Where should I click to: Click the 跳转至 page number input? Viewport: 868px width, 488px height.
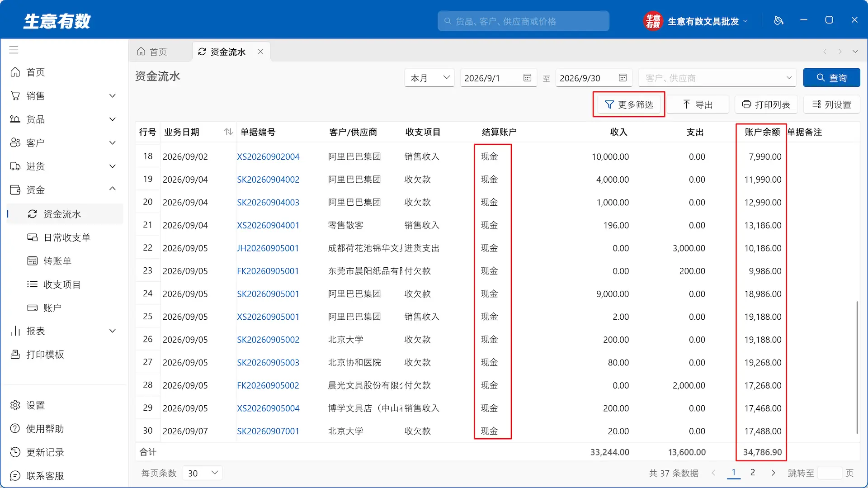click(x=830, y=473)
